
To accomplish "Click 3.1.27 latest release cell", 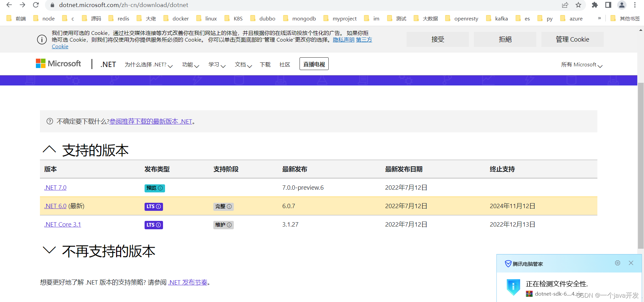I will [290, 225].
